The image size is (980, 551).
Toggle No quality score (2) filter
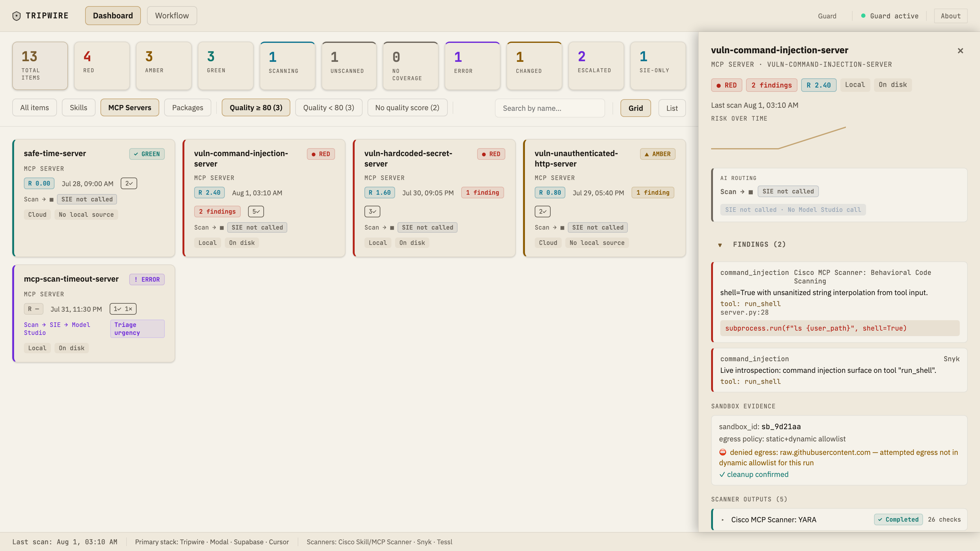point(407,108)
